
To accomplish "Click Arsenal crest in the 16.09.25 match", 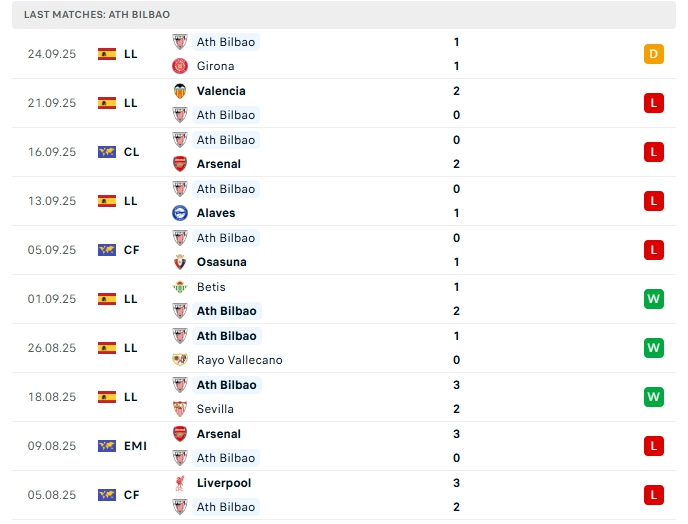I will click(x=180, y=164).
